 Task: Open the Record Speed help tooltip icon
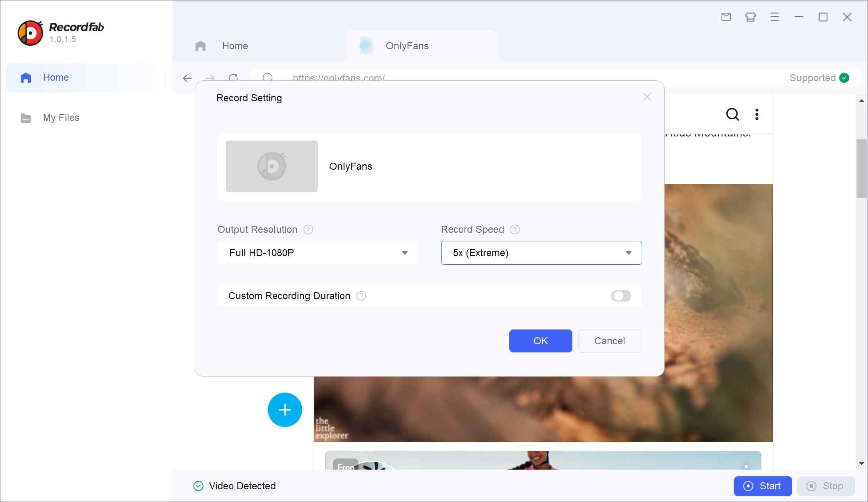coord(515,229)
